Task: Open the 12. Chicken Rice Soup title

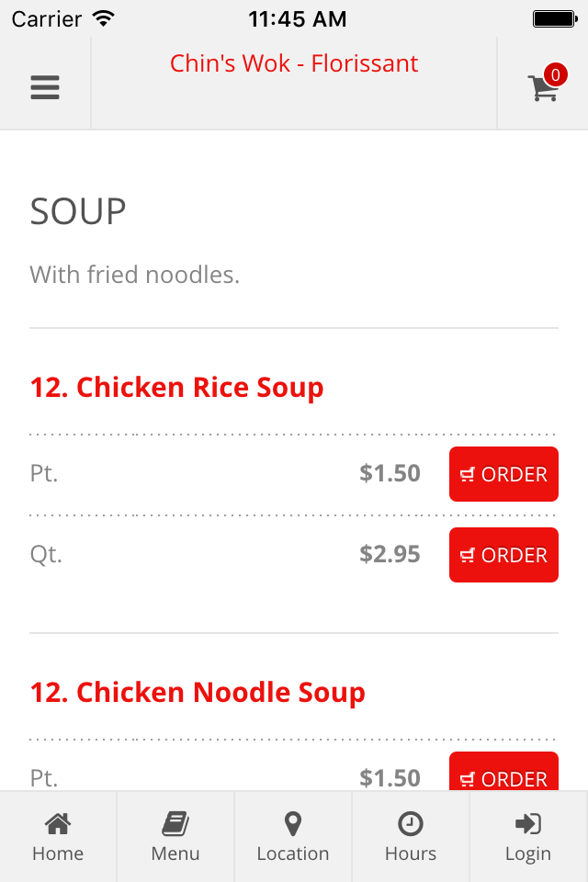Action: [x=176, y=388]
